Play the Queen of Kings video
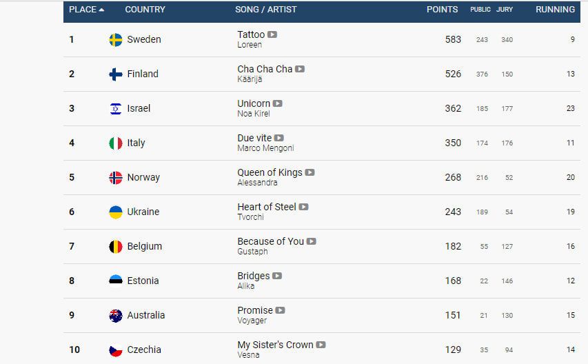Image resolution: width=588 pixels, height=364 pixels. point(310,172)
